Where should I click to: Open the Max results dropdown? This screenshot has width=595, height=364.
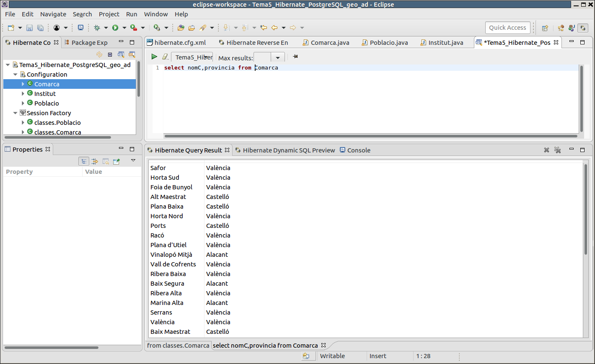click(x=277, y=58)
